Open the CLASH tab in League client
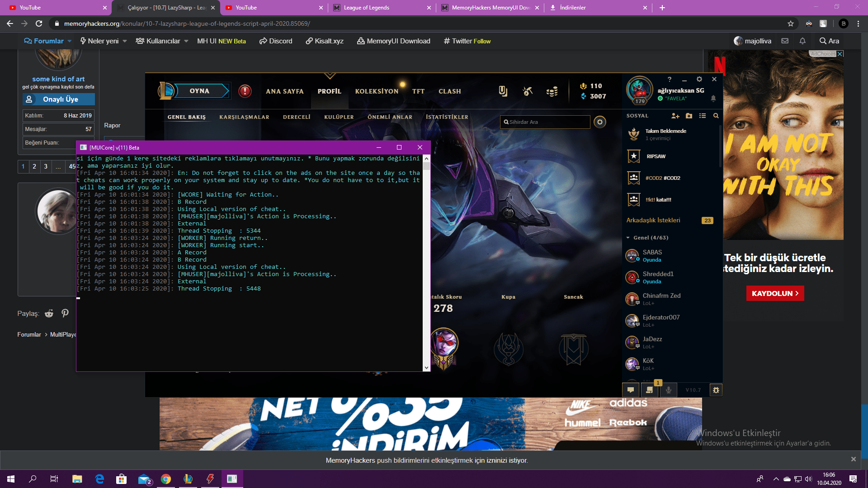 (450, 91)
